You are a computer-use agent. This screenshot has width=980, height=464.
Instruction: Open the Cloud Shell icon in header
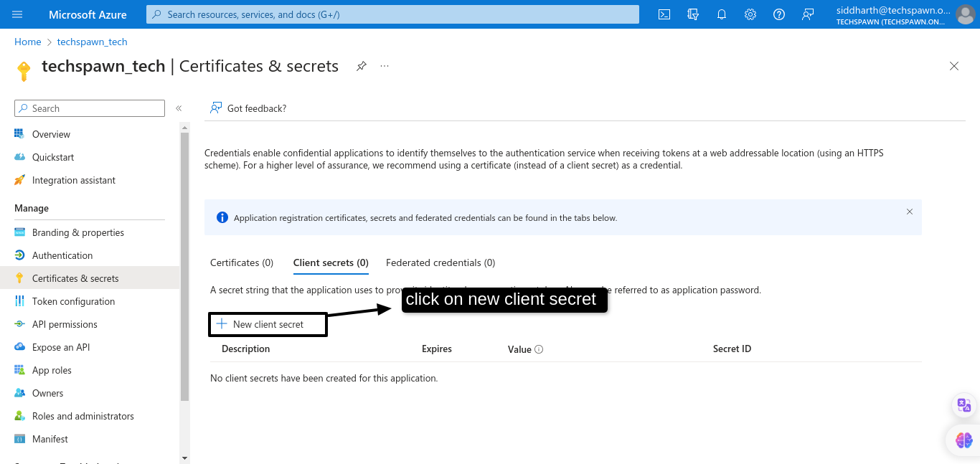point(664,14)
